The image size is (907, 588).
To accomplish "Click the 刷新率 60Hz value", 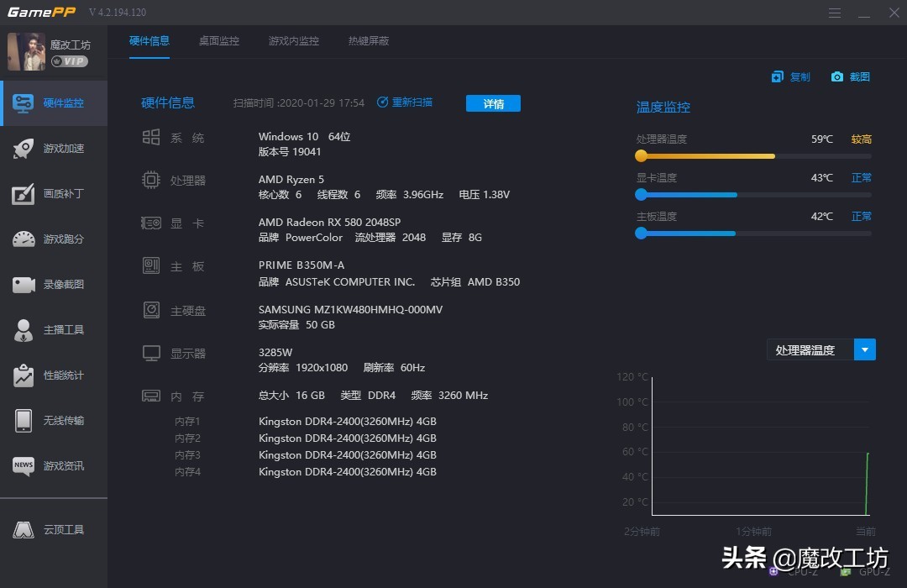I will coord(394,368).
